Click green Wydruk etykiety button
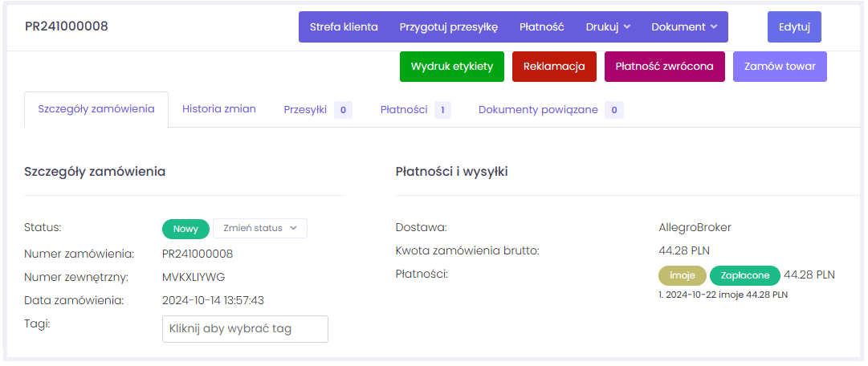 tap(451, 67)
